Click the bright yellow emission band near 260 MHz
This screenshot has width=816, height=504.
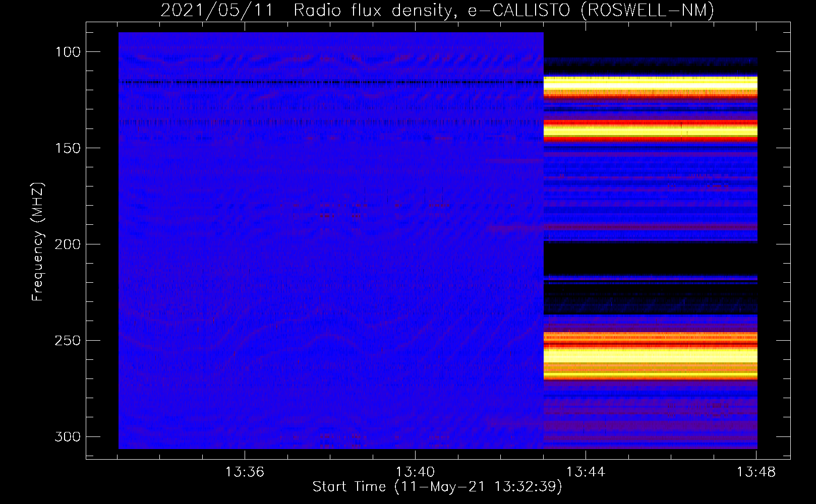[651, 356]
